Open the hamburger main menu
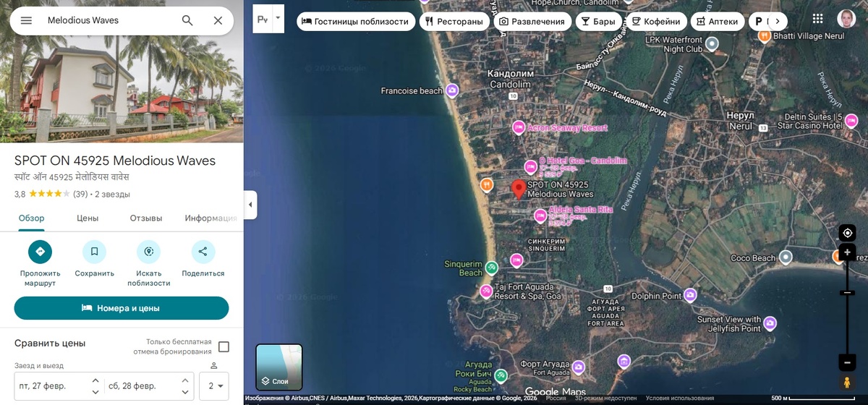Screen dimensions: 868x405 (26, 20)
